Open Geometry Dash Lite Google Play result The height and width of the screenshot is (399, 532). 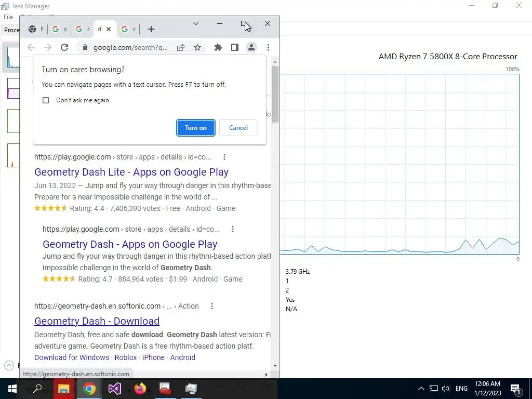(131, 172)
